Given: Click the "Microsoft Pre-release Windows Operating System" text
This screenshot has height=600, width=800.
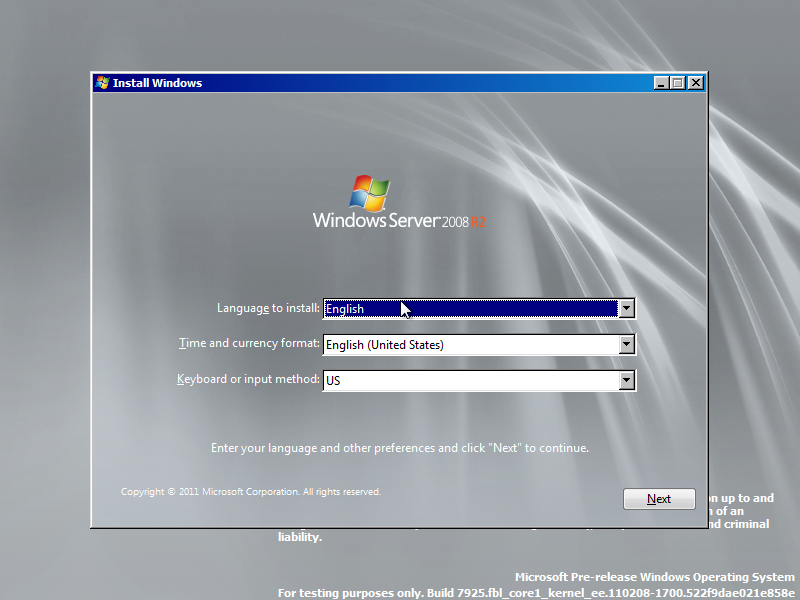Looking at the screenshot, I should point(655,577).
